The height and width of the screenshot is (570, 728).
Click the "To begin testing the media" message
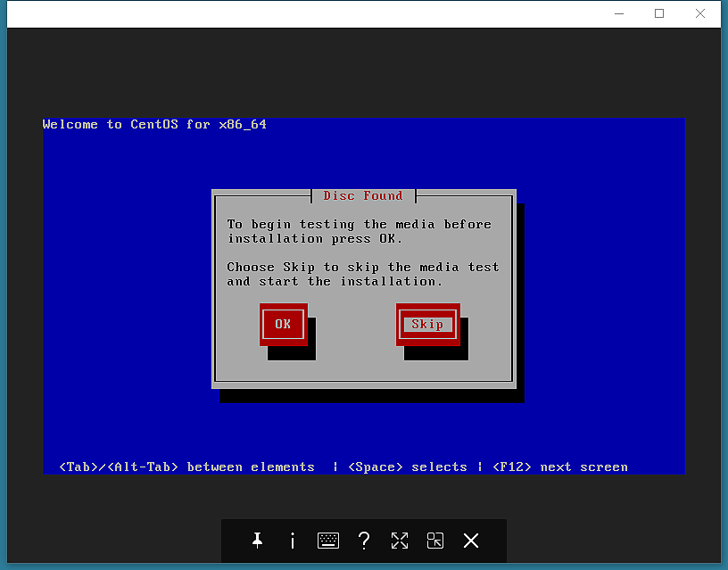point(359,225)
